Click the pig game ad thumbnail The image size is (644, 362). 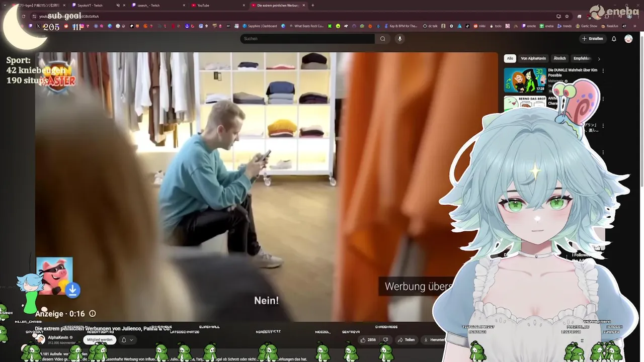pos(54,276)
